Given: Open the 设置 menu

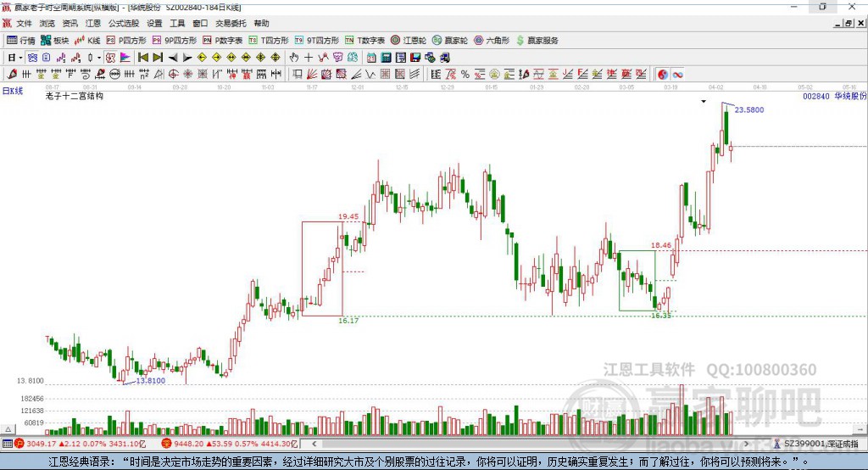Looking at the screenshot, I should coord(154,23).
